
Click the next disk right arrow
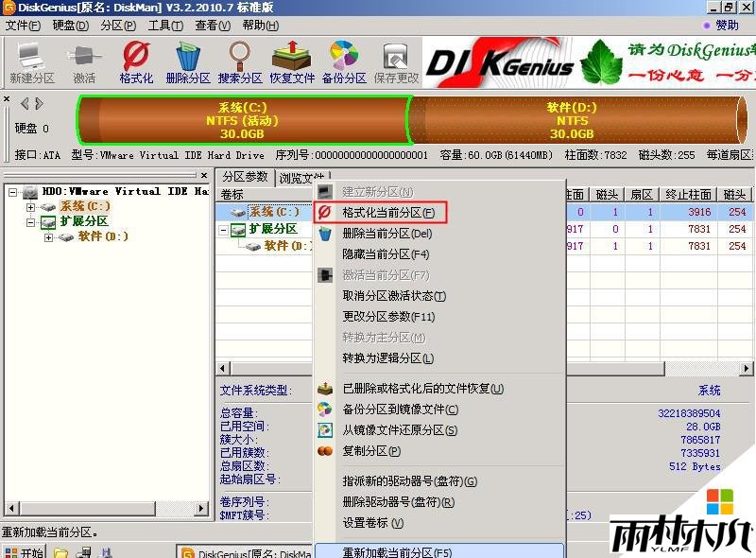[38, 103]
